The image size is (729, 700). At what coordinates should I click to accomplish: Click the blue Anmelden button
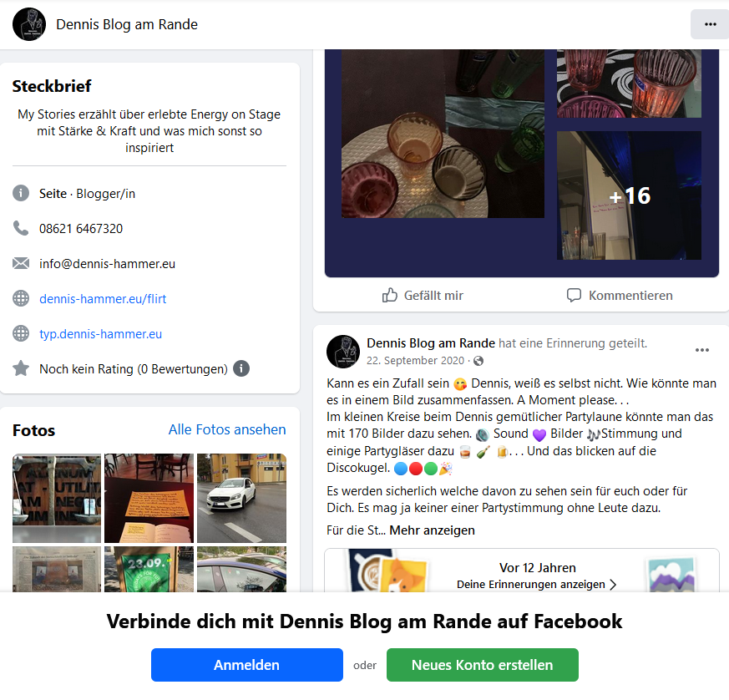click(x=247, y=665)
